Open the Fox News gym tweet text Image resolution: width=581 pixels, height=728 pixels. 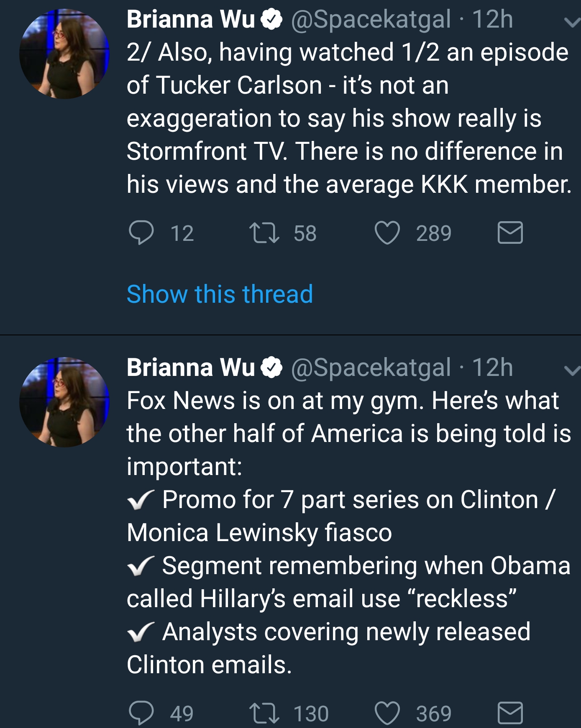coord(349,532)
